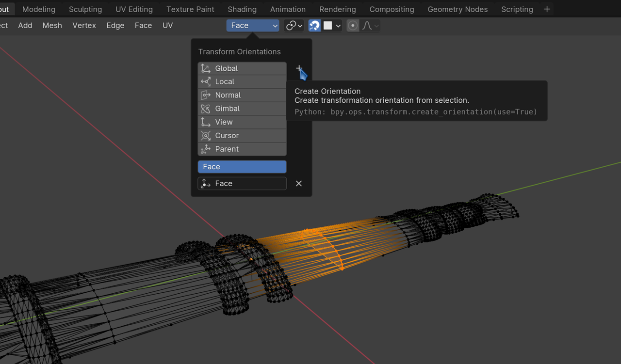
Task: Switch to the Geometry Nodes workspace tab
Action: [x=458, y=9]
